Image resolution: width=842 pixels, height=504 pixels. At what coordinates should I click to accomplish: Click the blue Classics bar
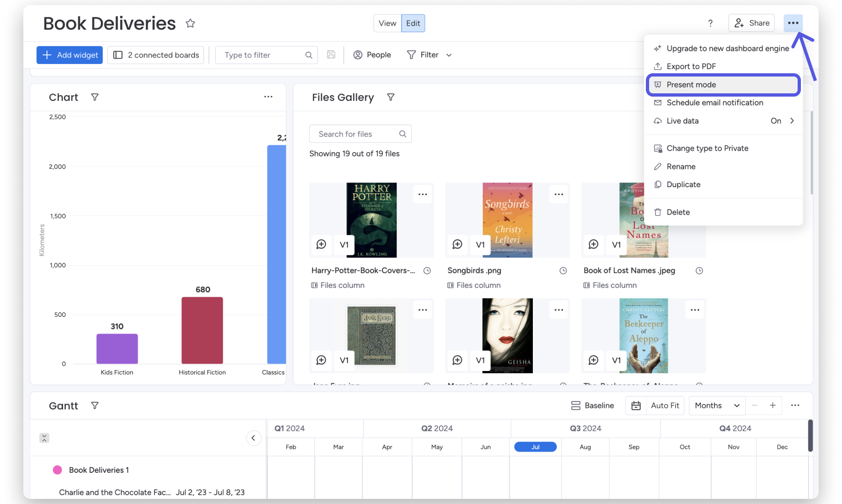click(276, 254)
